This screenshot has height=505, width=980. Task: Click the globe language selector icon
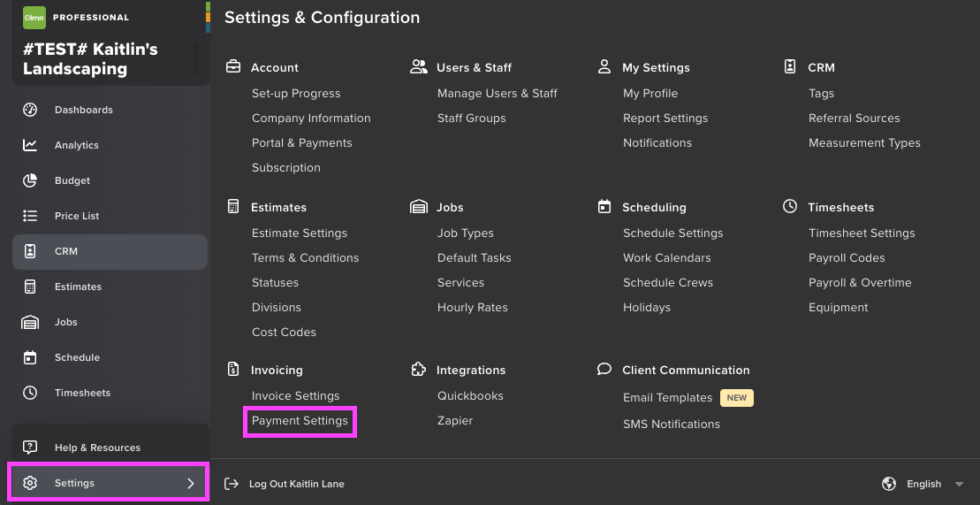(889, 484)
